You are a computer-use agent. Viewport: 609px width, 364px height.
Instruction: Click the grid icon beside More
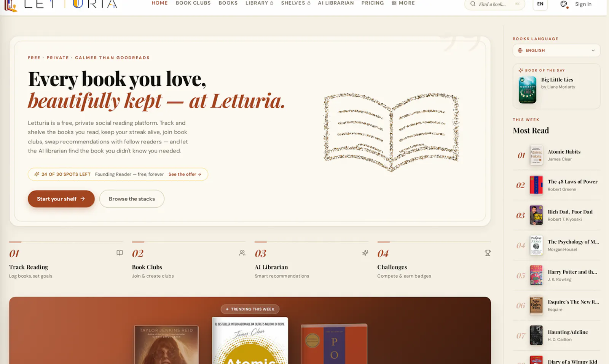point(394,3)
